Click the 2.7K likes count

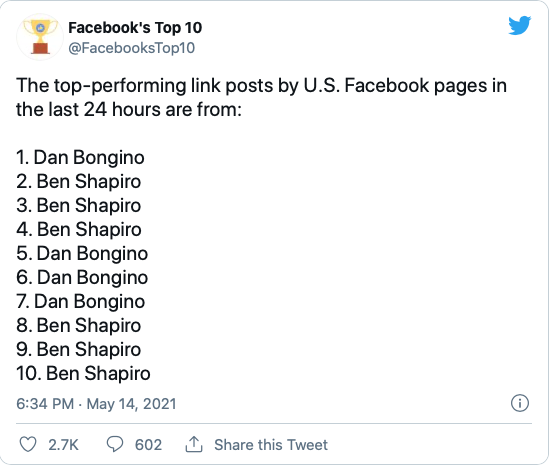tap(63, 445)
